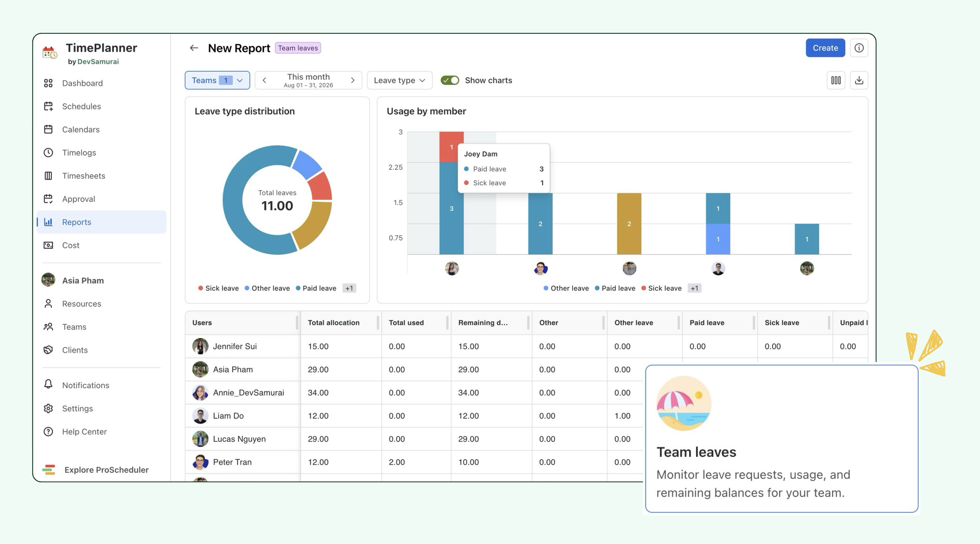This screenshot has height=544, width=980.
Task: Open the Cost menu item
Action: (101, 245)
